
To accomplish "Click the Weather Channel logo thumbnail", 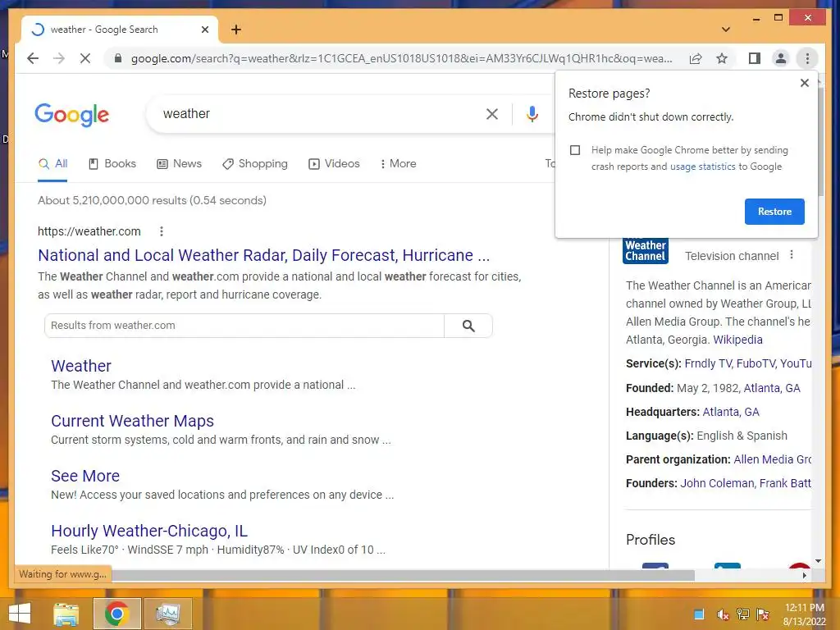I will (645, 251).
